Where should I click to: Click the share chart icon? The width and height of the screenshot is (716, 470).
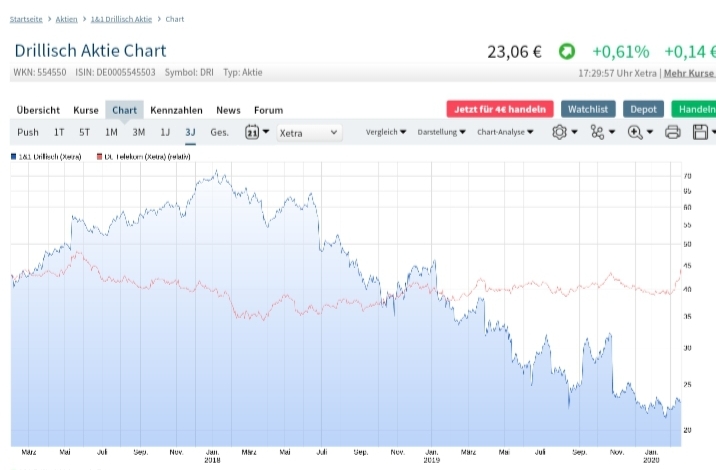coord(597,132)
